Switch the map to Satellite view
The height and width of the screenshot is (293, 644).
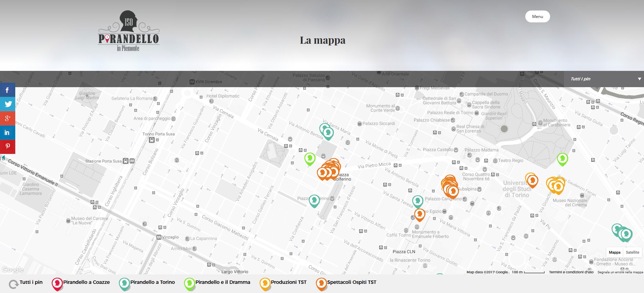[x=632, y=252]
